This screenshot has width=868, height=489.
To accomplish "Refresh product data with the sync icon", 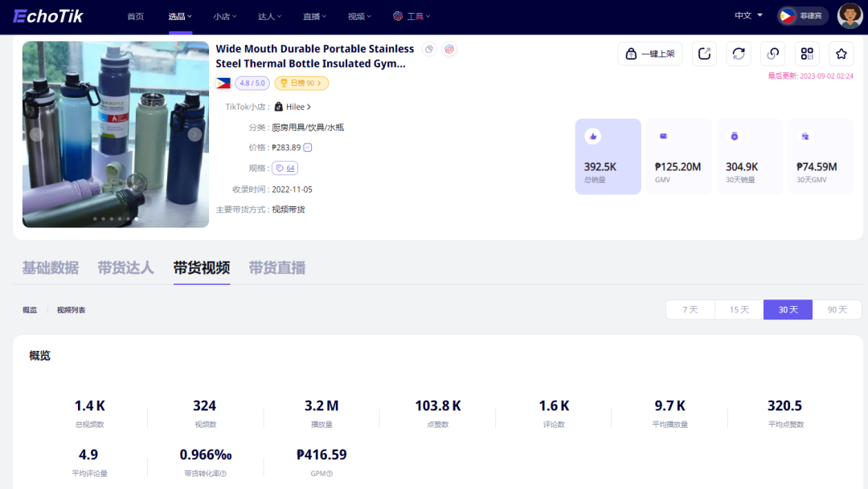I will tap(739, 54).
